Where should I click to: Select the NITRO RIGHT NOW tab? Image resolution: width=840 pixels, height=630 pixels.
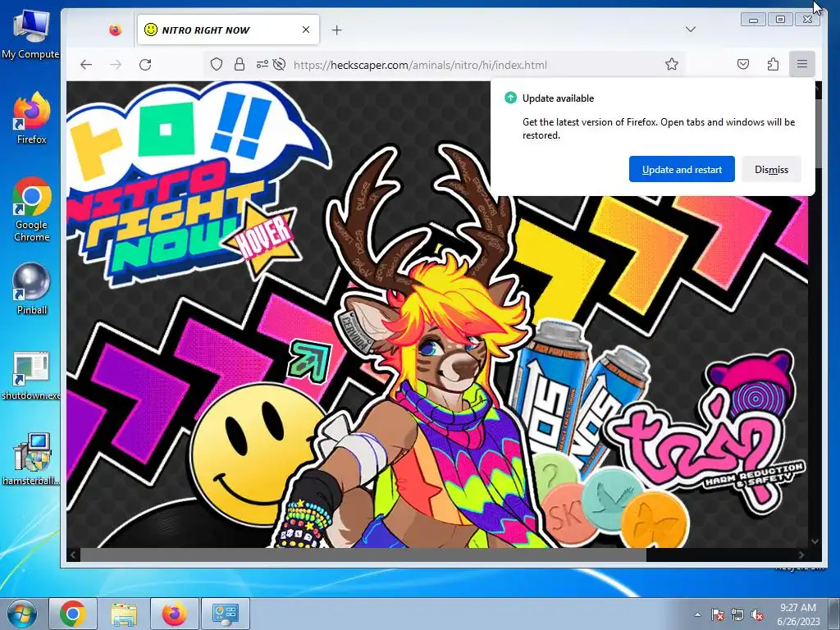228,30
